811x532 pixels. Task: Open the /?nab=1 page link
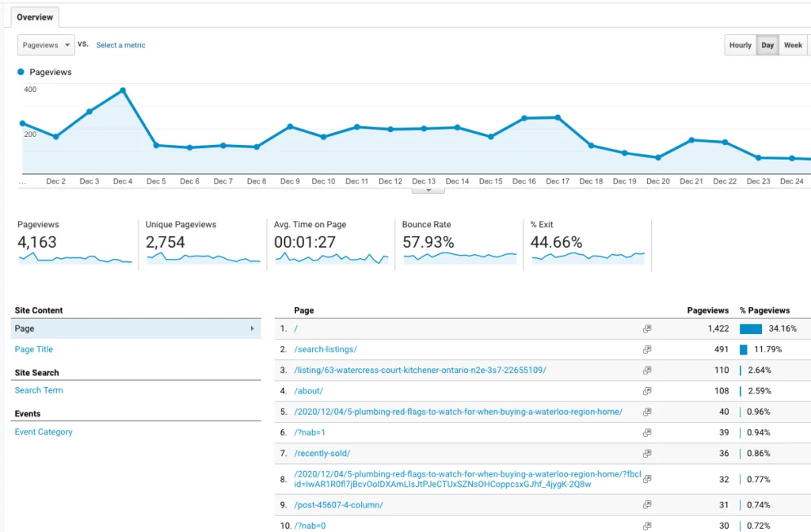coord(310,432)
